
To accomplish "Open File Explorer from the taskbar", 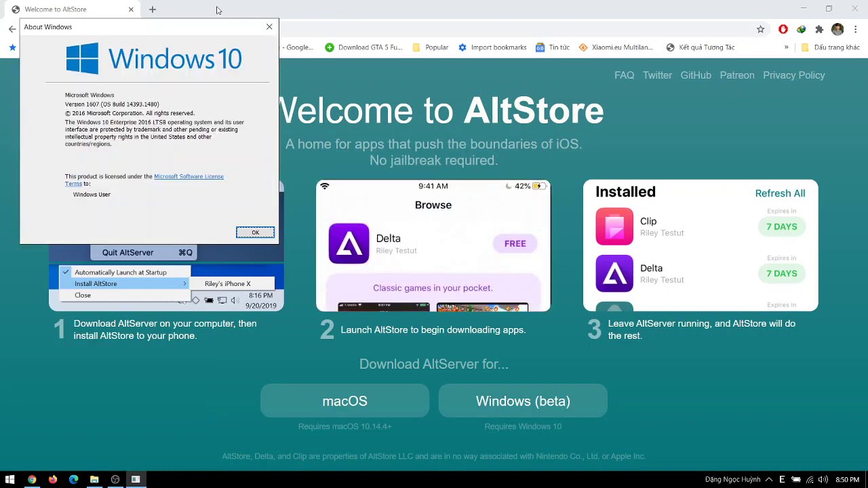I will click(x=94, y=479).
